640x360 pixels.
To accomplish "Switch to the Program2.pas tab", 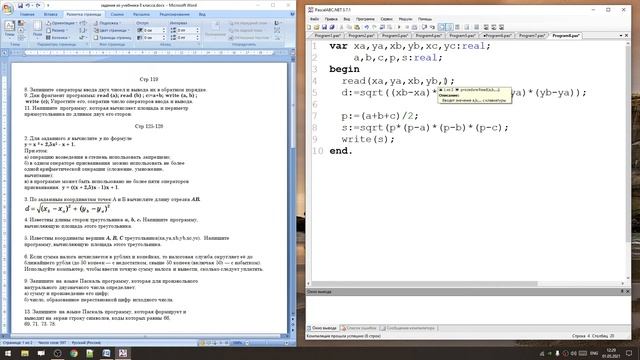I will (x=361, y=36).
